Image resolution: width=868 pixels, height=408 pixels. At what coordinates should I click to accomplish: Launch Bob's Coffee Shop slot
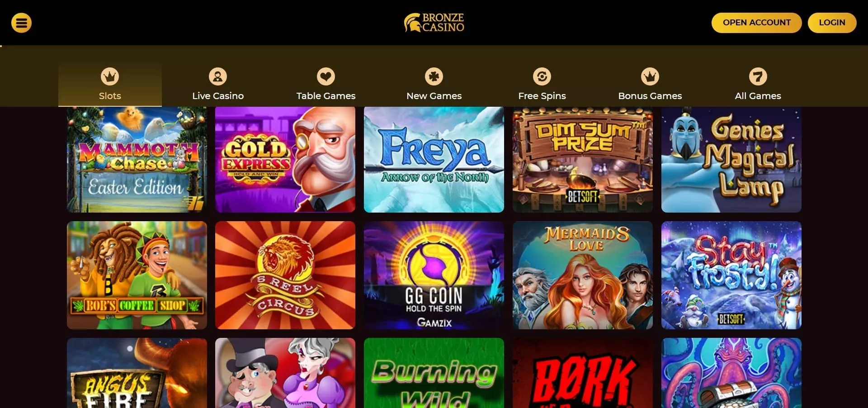[137, 275]
